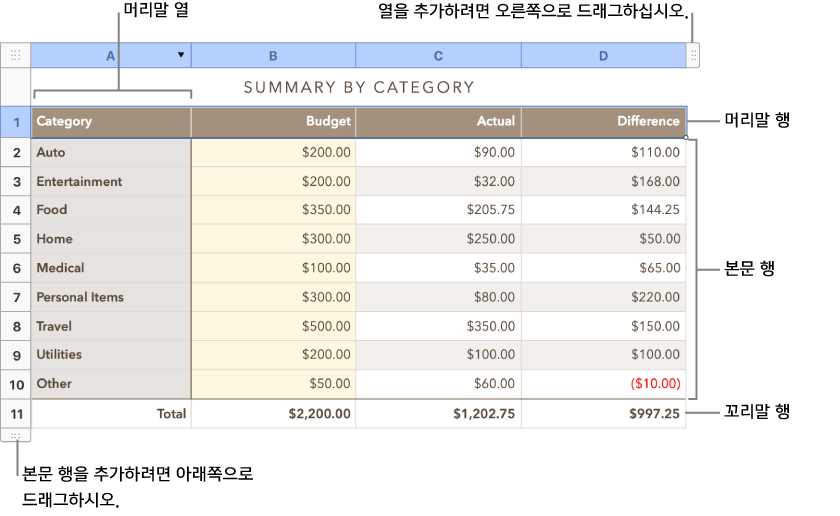
Task: Click the table handle in the top-left corner
Action: click(15, 56)
